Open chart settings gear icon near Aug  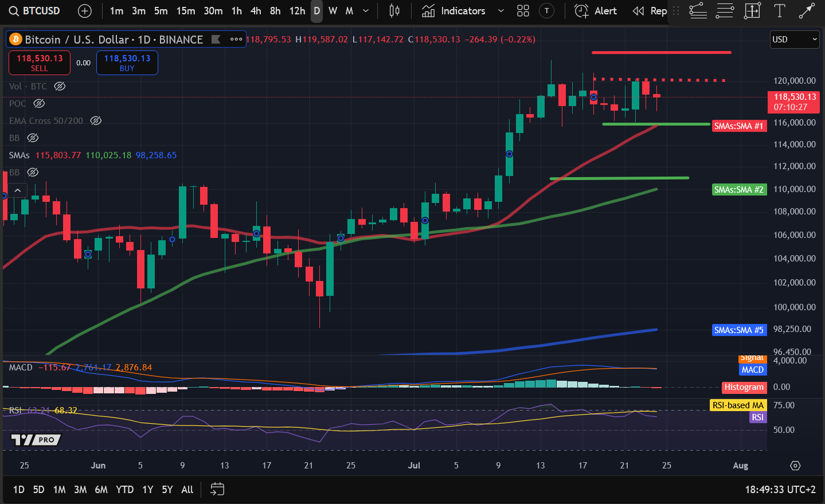tap(795, 466)
